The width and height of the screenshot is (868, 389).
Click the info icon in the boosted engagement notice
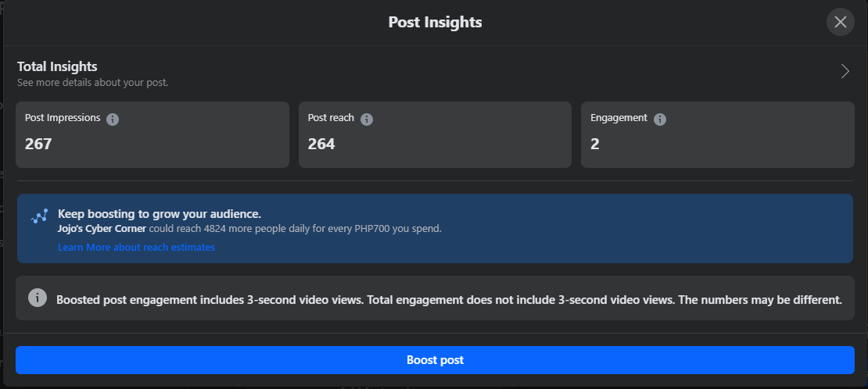coord(37,298)
